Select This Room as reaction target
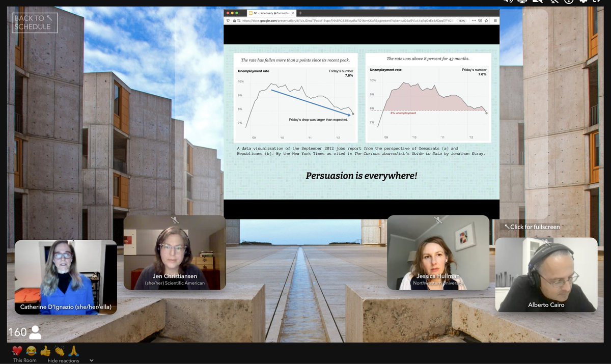This screenshot has width=611, height=364. point(25,360)
